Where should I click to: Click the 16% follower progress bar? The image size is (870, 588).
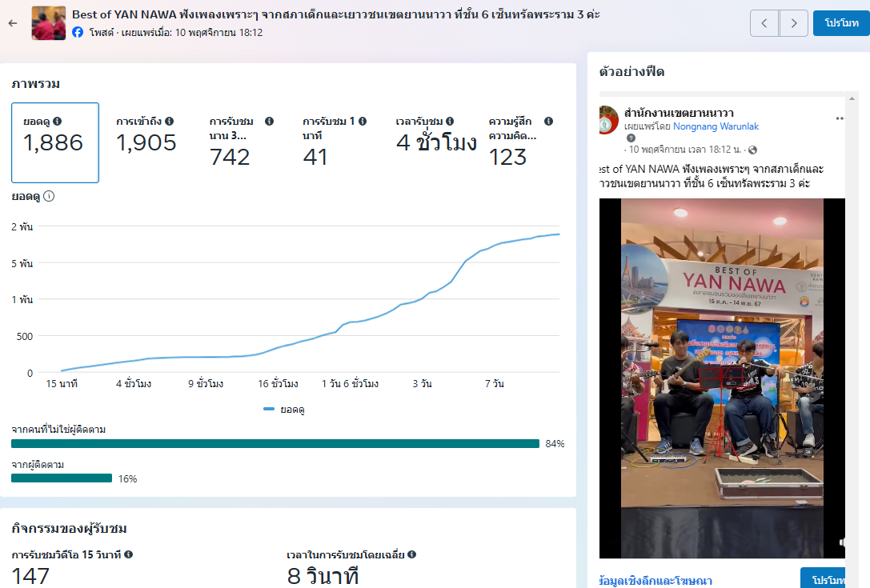click(x=62, y=478)
